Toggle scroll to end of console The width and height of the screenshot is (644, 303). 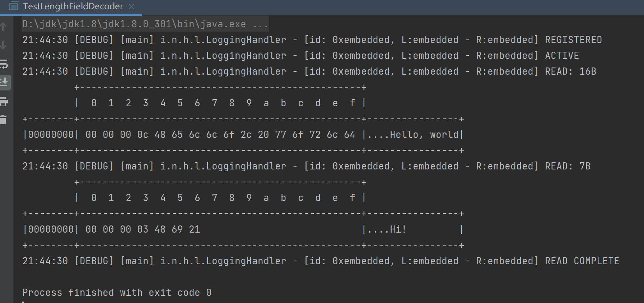click(x=4, y=82)
